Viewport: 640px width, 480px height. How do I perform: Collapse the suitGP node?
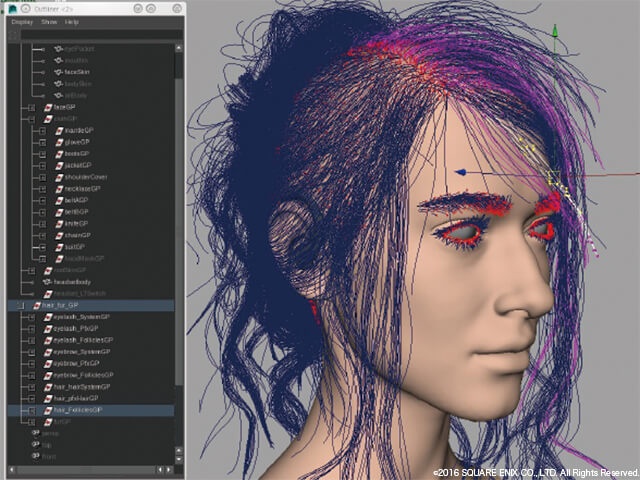[x=42, y=247]
